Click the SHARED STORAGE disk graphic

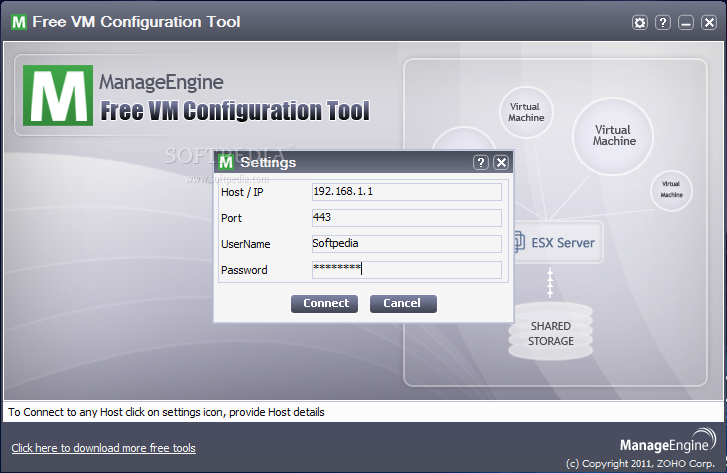click(550, 332)
